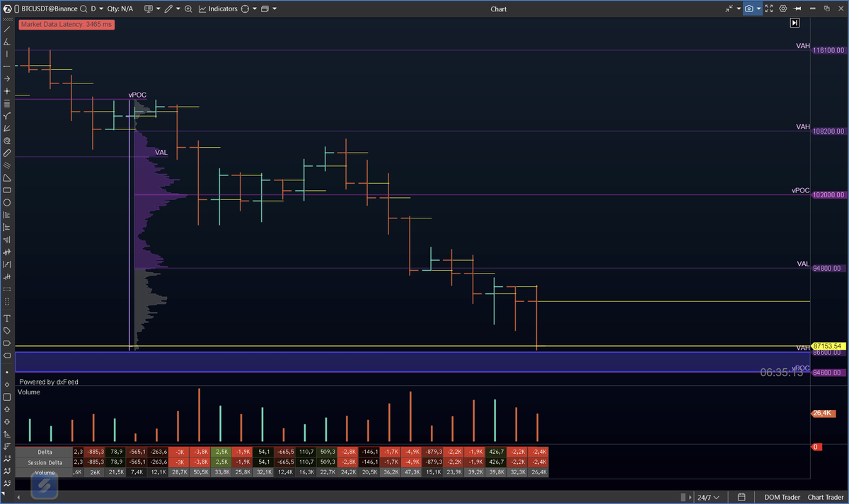This screenshot has width=849, height=504.
Task: Select the arrow ray tool in sidebar
Action: pyautogui.click(x=7, y=78)
